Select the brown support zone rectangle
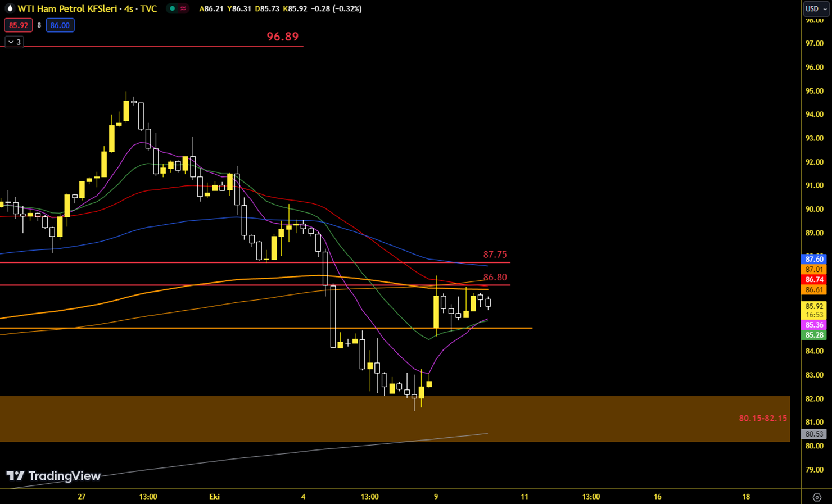The height and width of the screenshot is (504, 832). point(395,419)
